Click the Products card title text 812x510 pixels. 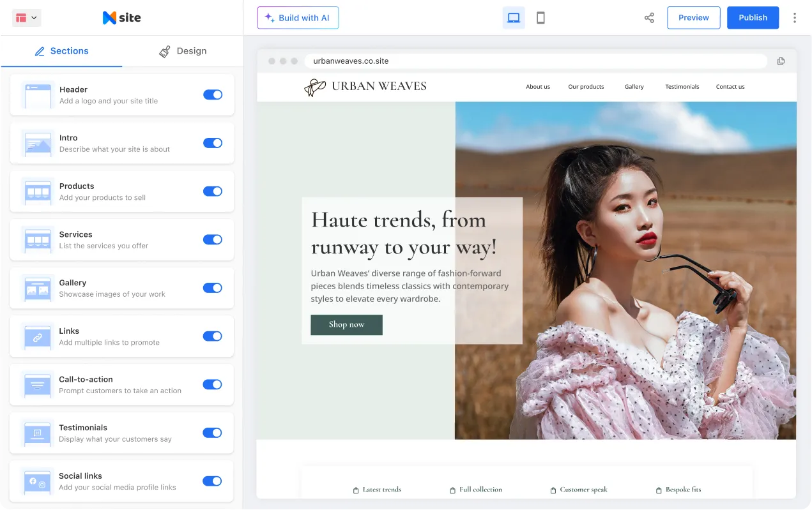coord(77,186)
